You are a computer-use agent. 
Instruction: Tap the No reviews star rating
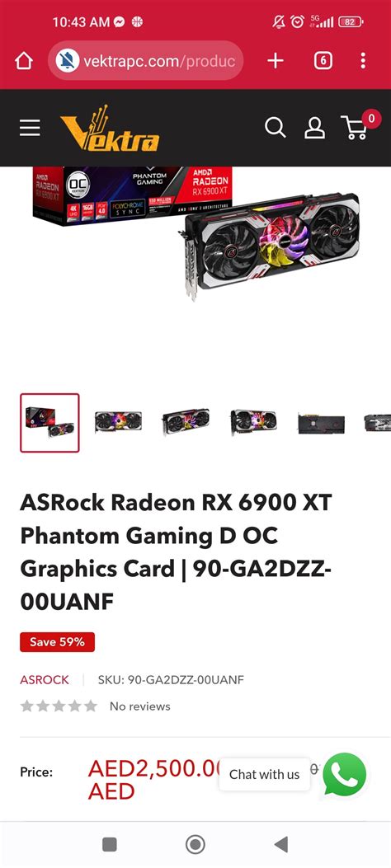tap(95, 706)
